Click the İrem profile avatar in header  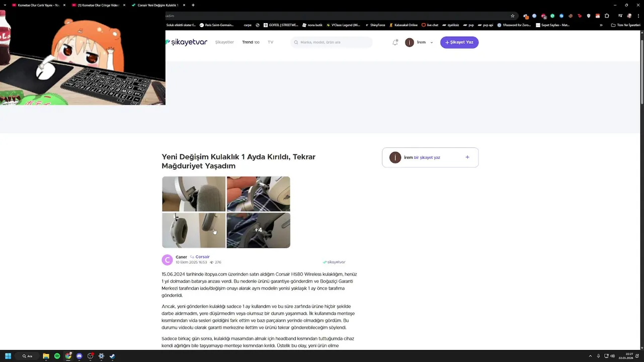(410, 42)
